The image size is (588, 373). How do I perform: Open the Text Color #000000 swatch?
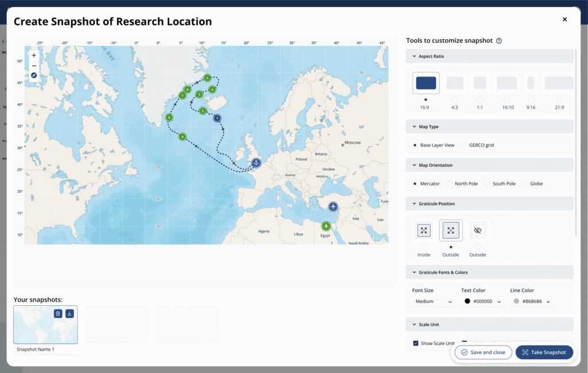click(482, 301)
